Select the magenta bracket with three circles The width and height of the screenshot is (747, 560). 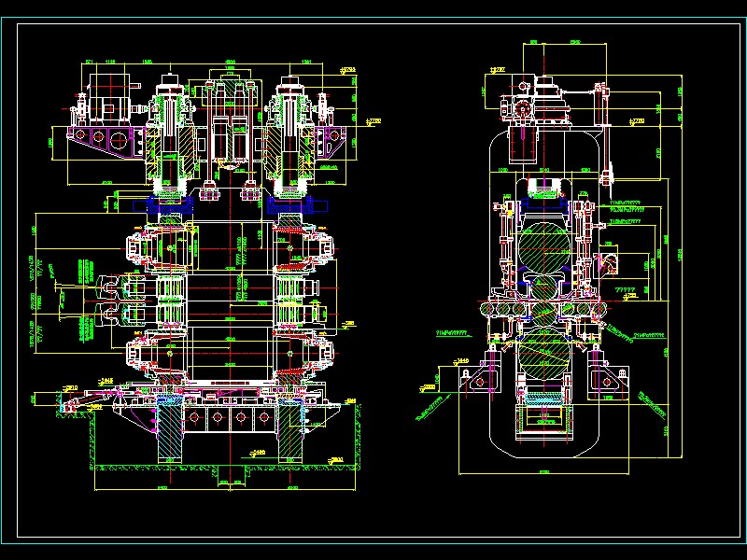click(106, 141)
